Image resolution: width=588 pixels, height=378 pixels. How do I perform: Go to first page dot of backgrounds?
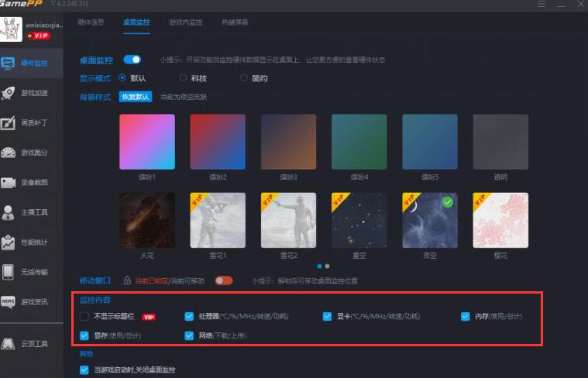319,266
